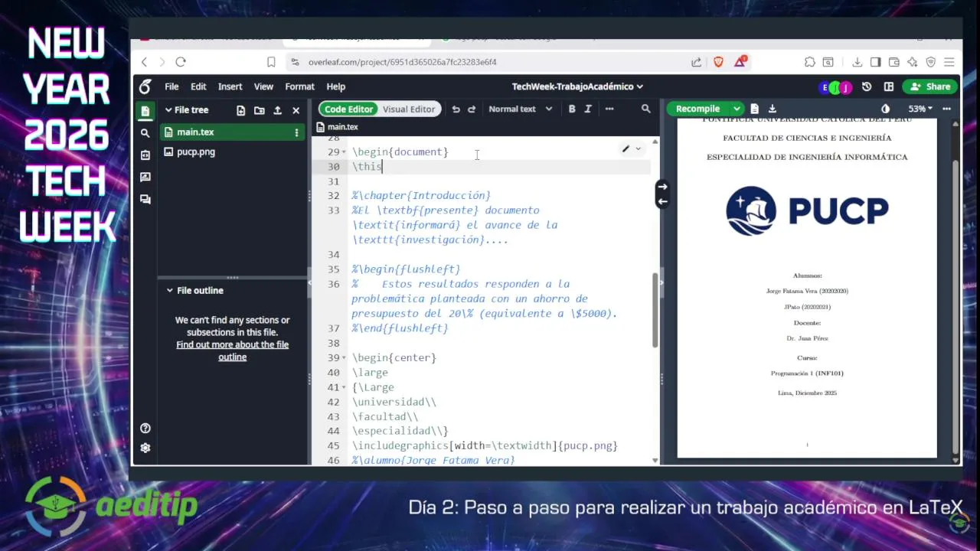Open collaborator avatars in the header
Screen dimensions: 980x551
(x=835, y=87)
